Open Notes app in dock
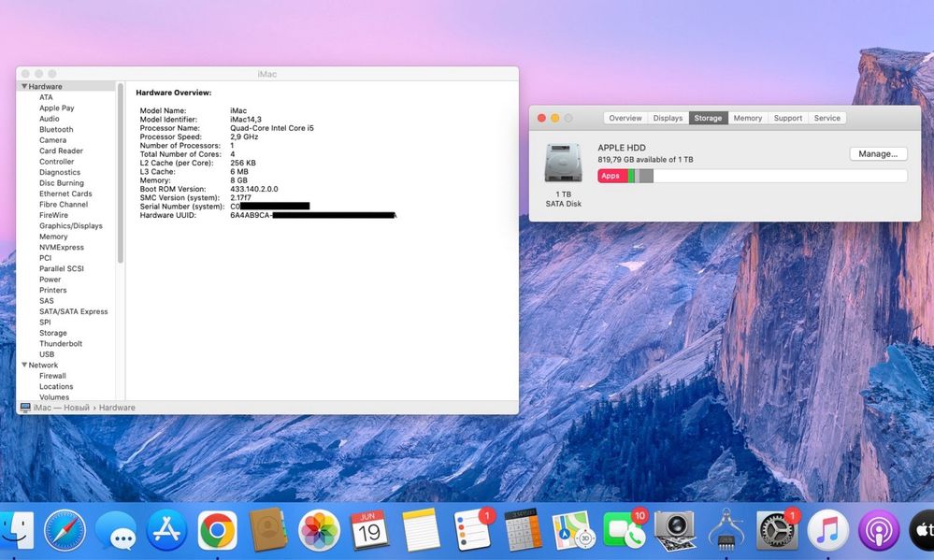Screen dimensions: 934x560 (421, 530)
